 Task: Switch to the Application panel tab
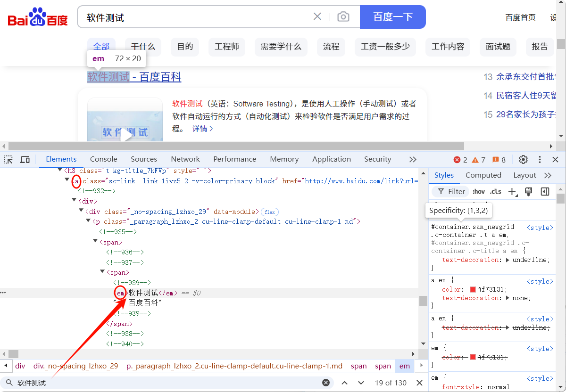[x=332, y=159]
